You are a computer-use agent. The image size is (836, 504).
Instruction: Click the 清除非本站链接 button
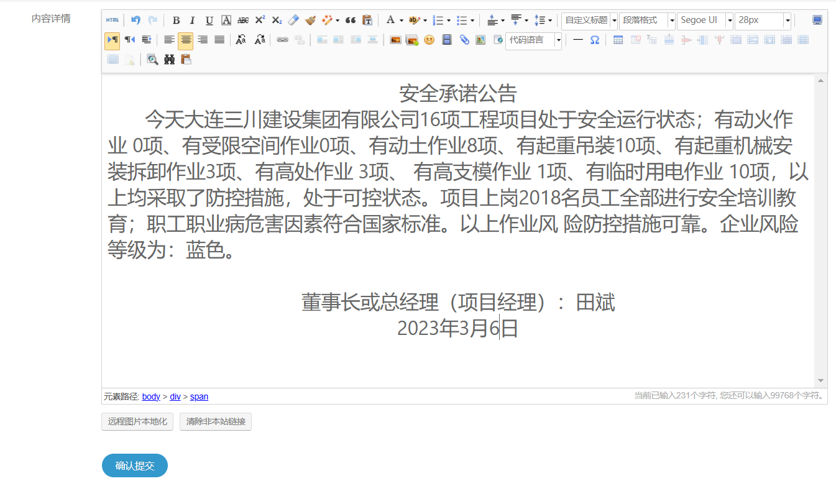click(216, 421)
